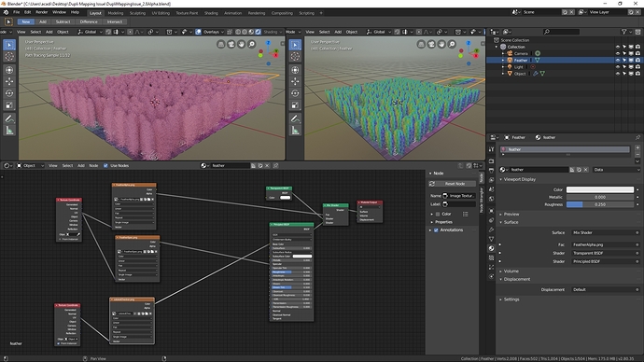Image resolution: width=644 pixels, height=362 pixels.
Task: Hide the Object row with eye icon
Action: pyautogui.click(x=617, y=74)
